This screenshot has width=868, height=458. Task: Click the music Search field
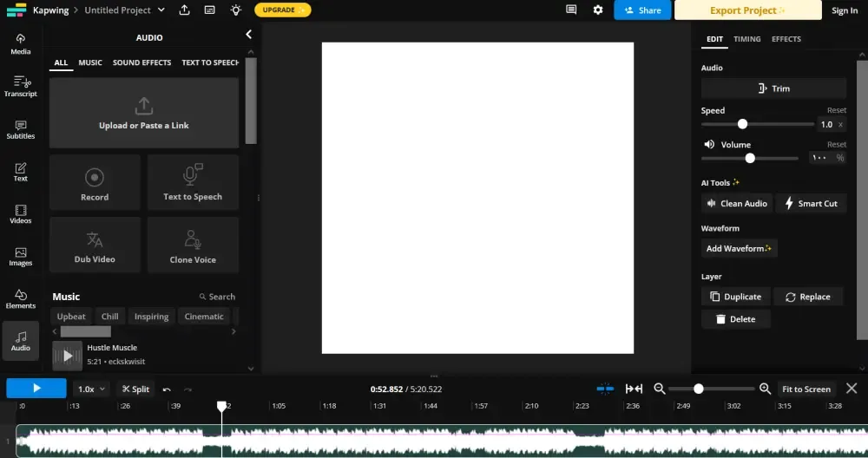(218, 297)
